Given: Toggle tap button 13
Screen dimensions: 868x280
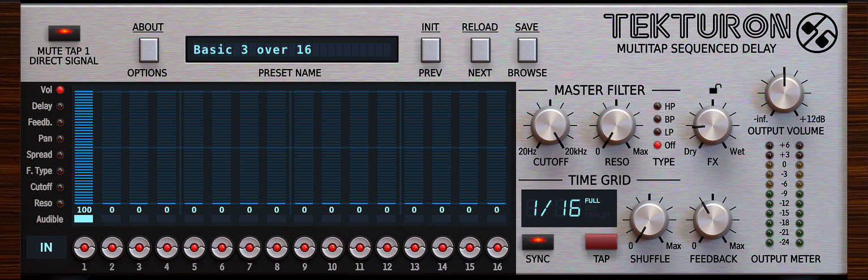Looking at the screenshot, I should pos(415,248).
